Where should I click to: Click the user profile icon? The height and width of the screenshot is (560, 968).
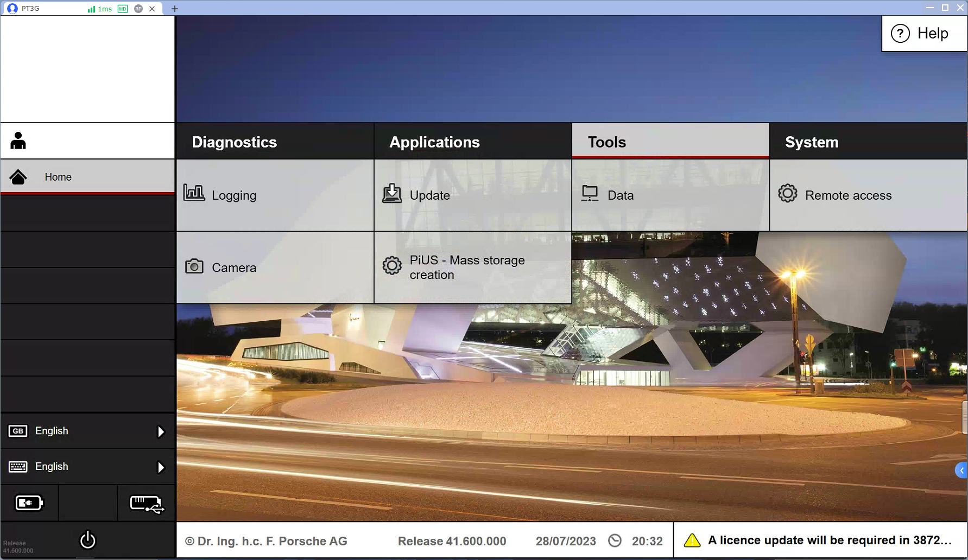click(18, 141)
